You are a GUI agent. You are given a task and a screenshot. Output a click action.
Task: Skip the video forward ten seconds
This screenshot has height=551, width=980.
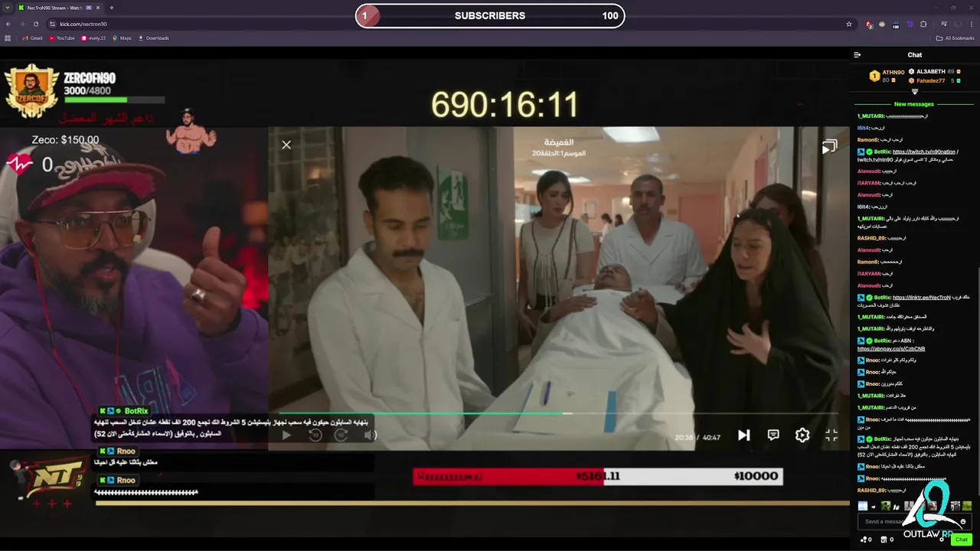click(341, 435)
